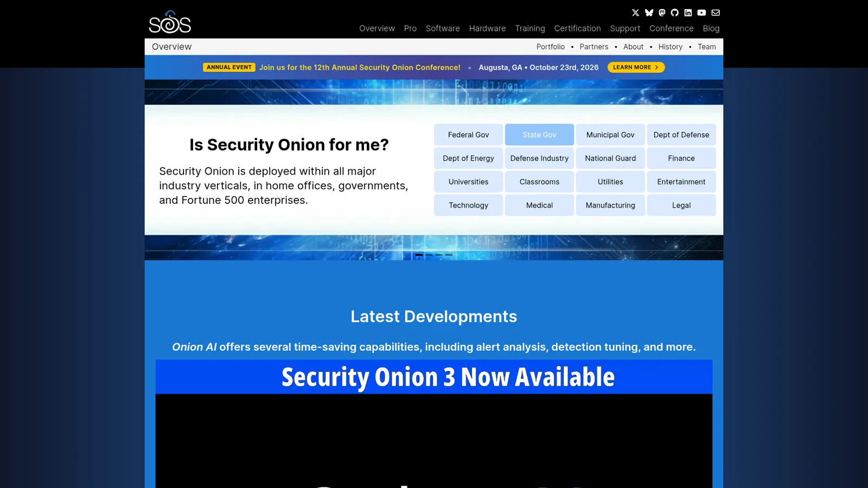
Task: Select the first carousel slide indicator
Action: coord(419,255)
